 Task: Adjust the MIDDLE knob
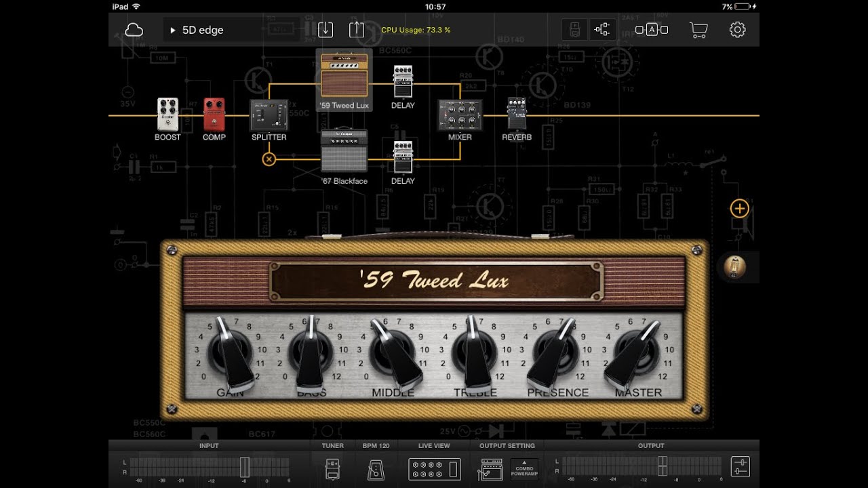394,354
